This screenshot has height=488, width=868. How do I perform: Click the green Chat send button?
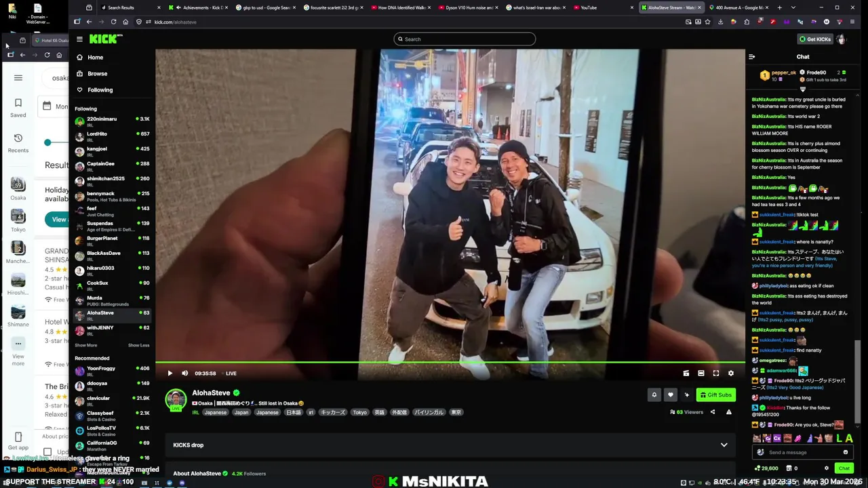[844, 468]
